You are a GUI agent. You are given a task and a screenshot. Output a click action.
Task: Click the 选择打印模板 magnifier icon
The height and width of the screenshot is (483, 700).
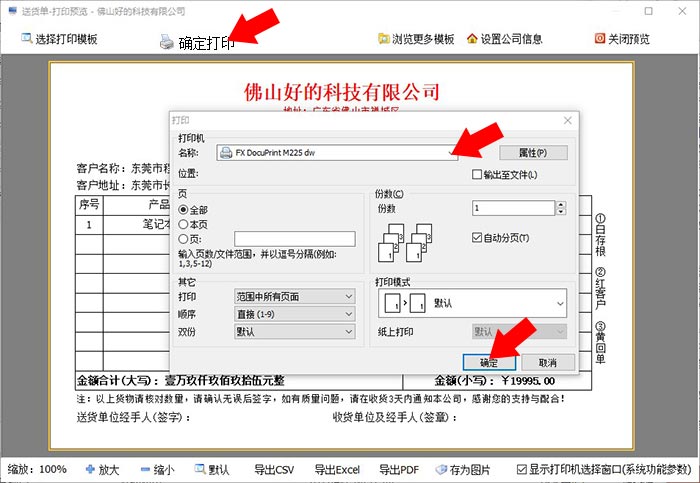coord(26,38)
